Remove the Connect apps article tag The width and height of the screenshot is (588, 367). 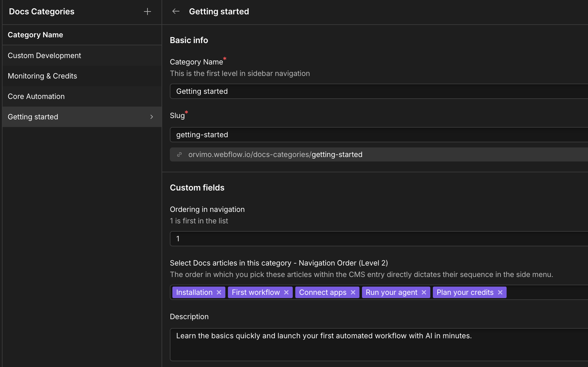[353, 292]
